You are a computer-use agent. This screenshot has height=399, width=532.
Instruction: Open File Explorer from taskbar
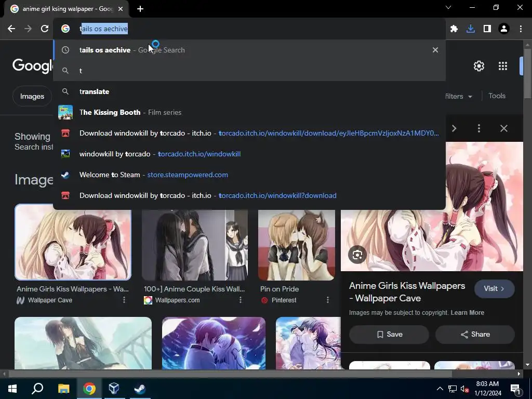pyautogui.click(x=63, y=389)
